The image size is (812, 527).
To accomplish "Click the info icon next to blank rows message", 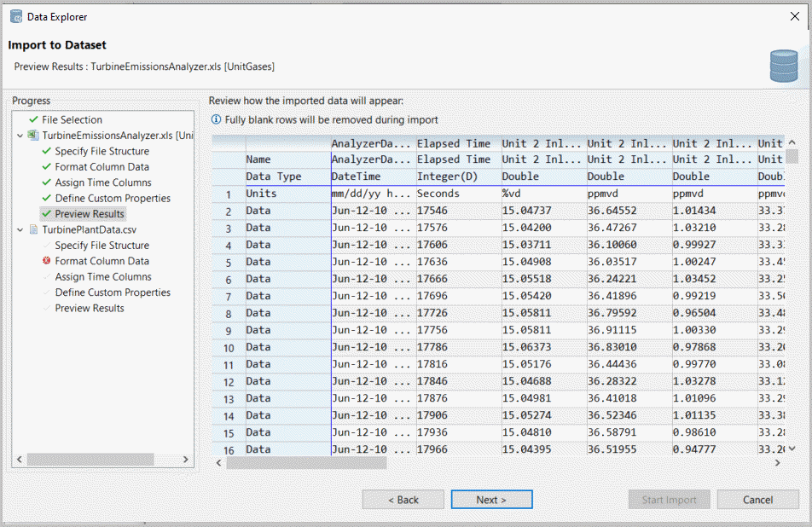I will [x=216, y=120].
